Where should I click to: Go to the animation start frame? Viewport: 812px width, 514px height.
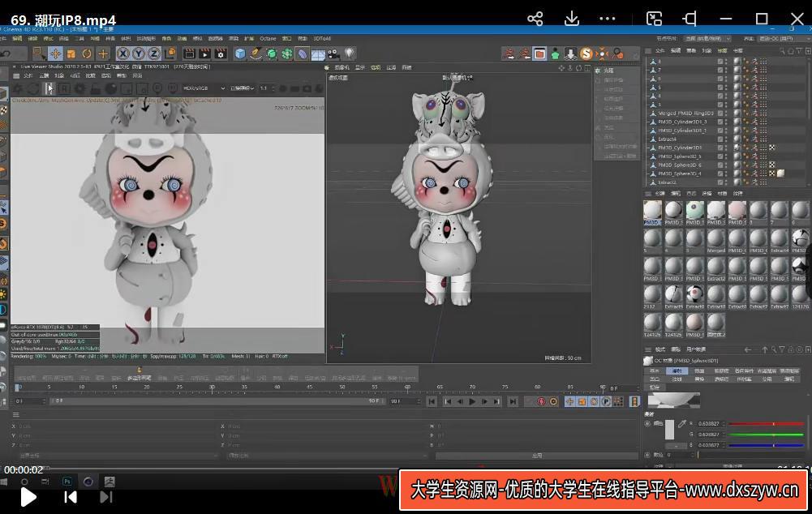coord(432,401)
